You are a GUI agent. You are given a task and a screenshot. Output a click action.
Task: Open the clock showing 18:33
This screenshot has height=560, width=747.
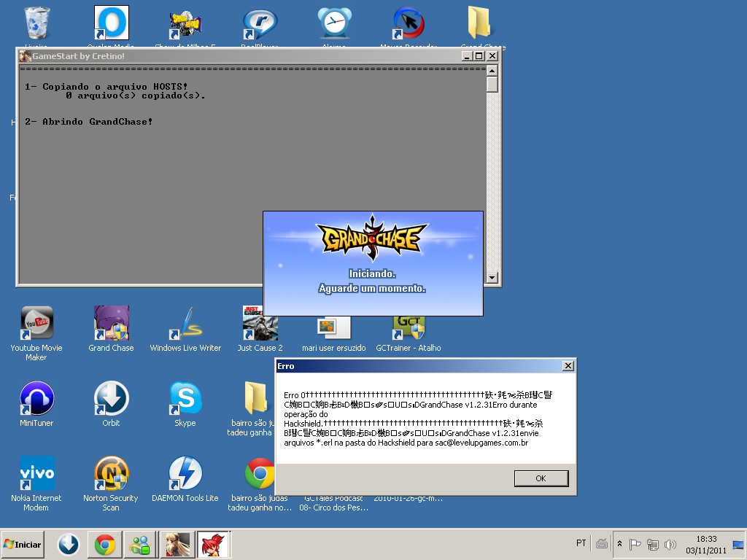pos(705,544)
